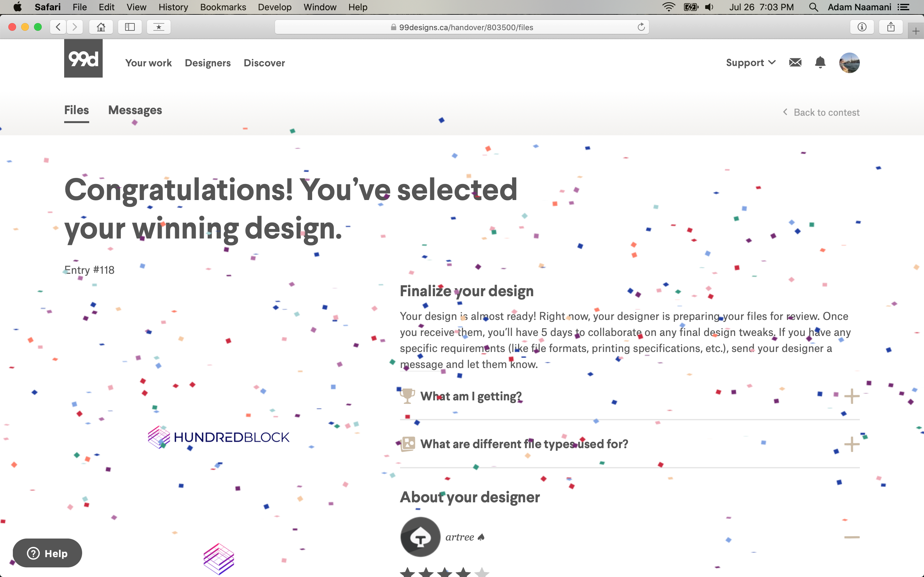Expand the 'What am I getting?' section
This screenshot has height=577, width=924.
tap(851, 396)
